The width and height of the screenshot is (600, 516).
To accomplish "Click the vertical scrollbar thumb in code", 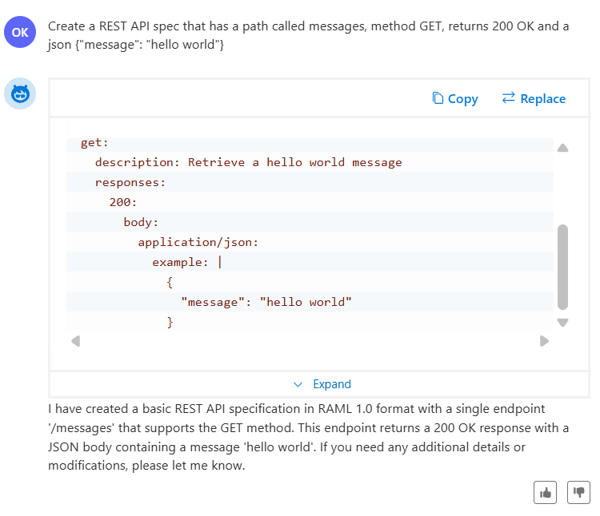I will click(x=562, y=267).
